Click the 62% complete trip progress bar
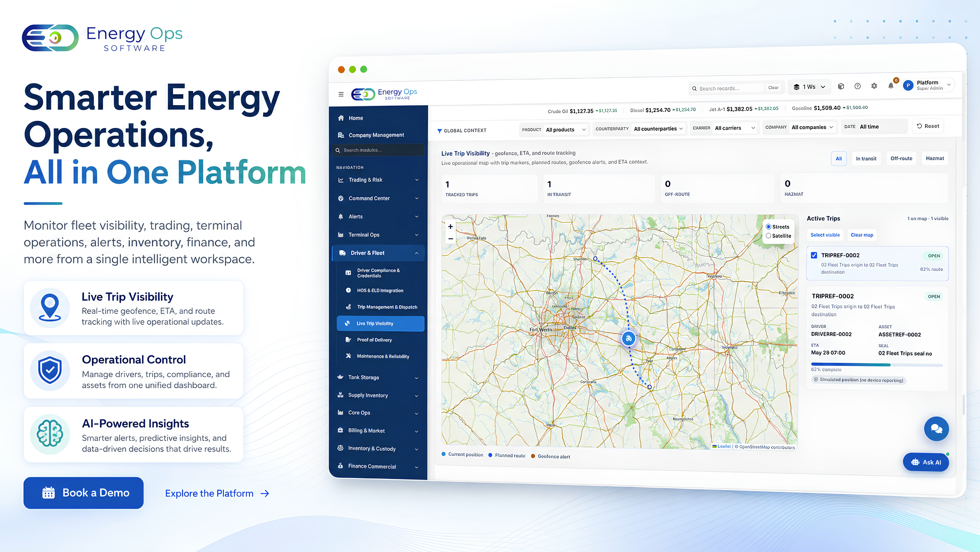The image size is (980, 552). (876, 365)
